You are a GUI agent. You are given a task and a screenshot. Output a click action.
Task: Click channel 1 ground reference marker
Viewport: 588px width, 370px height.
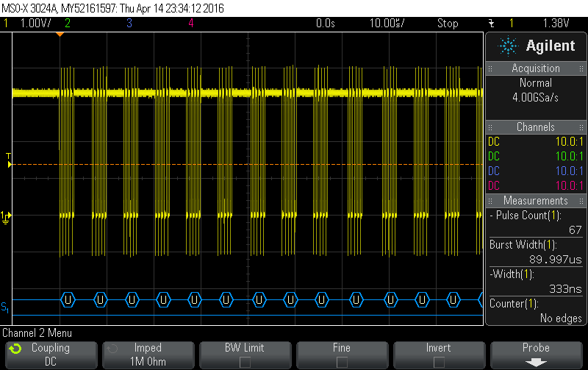click(7, 216)
